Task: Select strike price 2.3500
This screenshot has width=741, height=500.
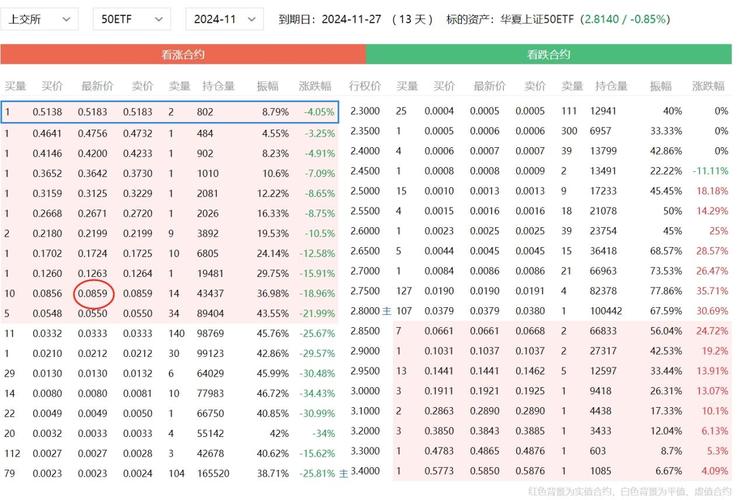Action: pos(365,131)
